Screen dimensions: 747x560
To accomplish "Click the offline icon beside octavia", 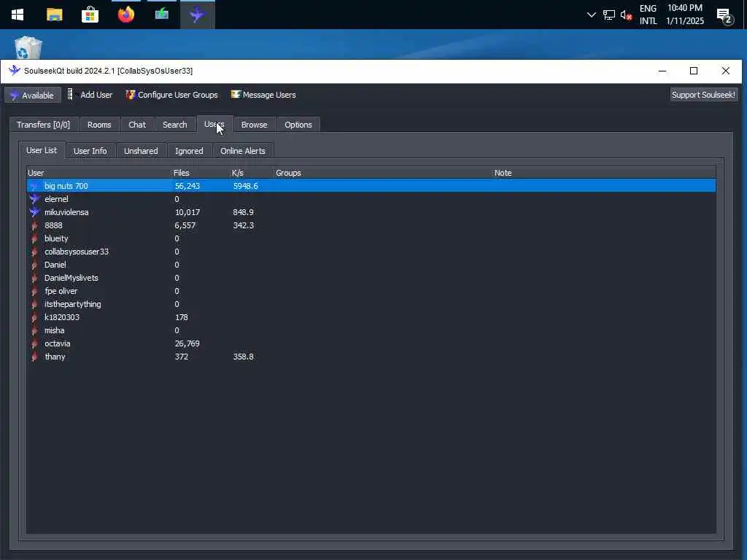I will coord(34,343).
